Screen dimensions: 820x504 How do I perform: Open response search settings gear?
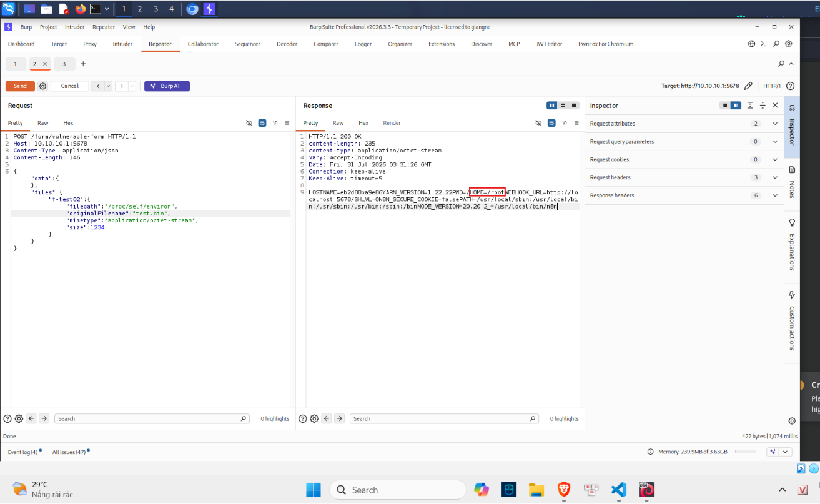(314, 418)
